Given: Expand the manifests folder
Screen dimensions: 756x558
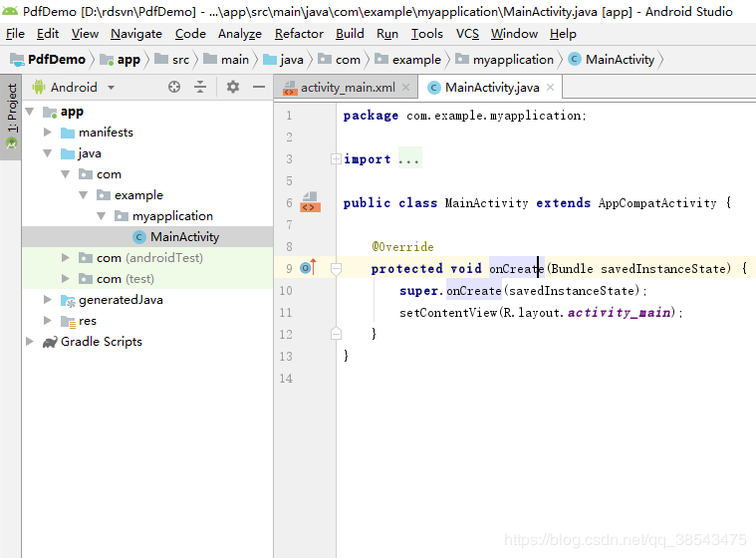Looking at the screenshot, I should [x=47, y=133].
